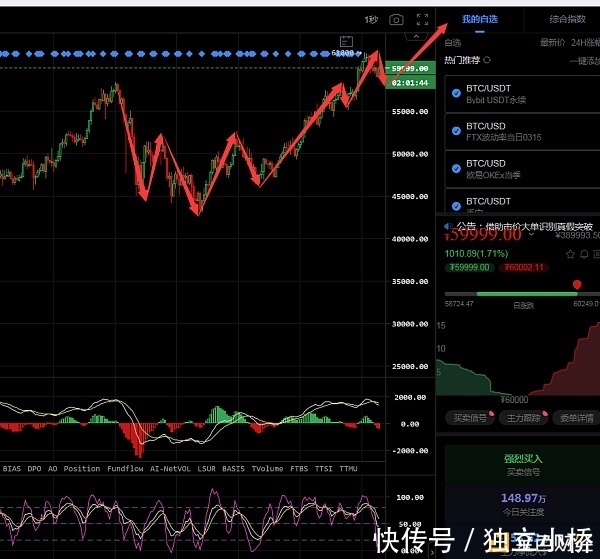600x559 pixels.
Task: Refresh the 热门推荐 recommendations
Action: click(x=487, y=60)
